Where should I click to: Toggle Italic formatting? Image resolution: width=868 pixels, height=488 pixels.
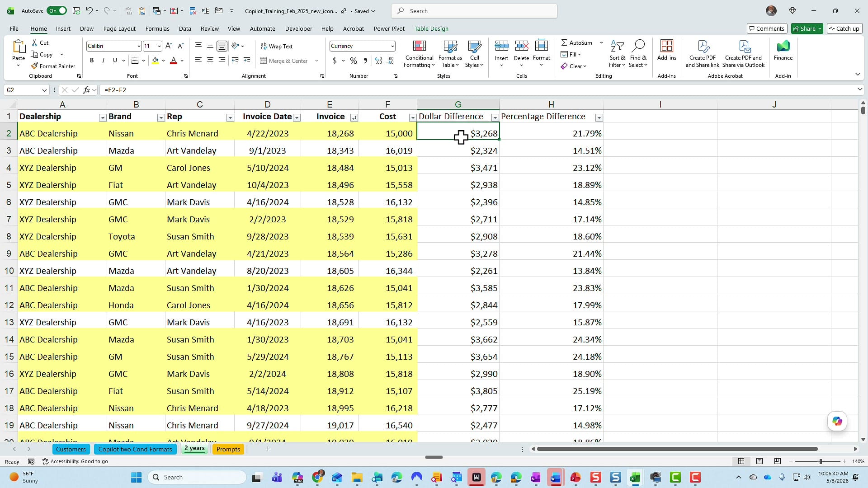coord(103,61)
